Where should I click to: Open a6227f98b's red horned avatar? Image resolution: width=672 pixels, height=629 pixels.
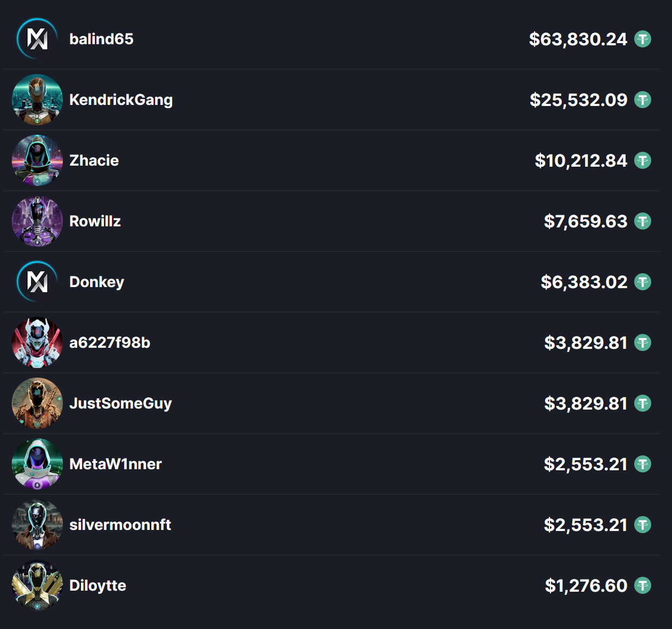(x=37, y=342)
